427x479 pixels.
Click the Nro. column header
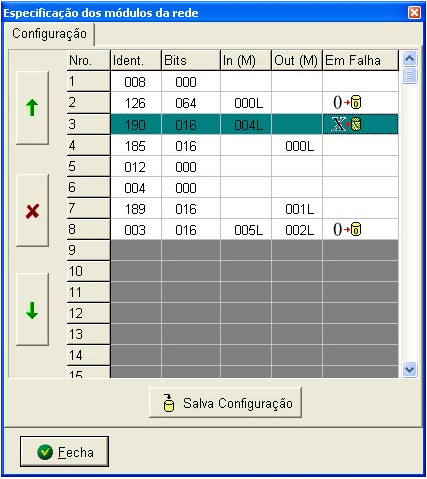point(88,61)
